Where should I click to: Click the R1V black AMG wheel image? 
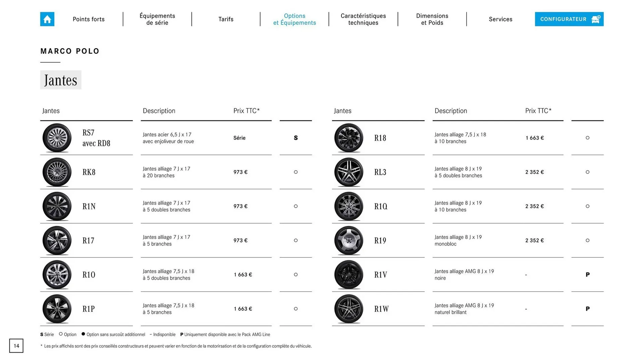(348, 275)
